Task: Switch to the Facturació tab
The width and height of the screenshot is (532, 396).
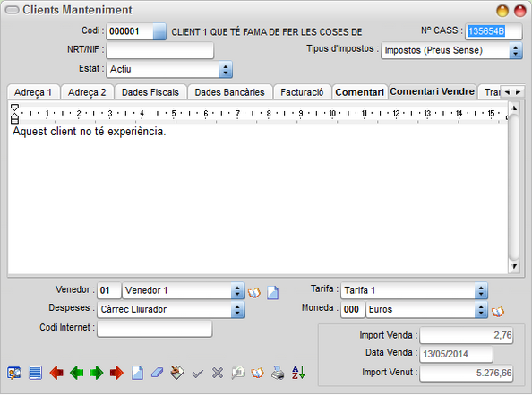Action: [302, 92]
